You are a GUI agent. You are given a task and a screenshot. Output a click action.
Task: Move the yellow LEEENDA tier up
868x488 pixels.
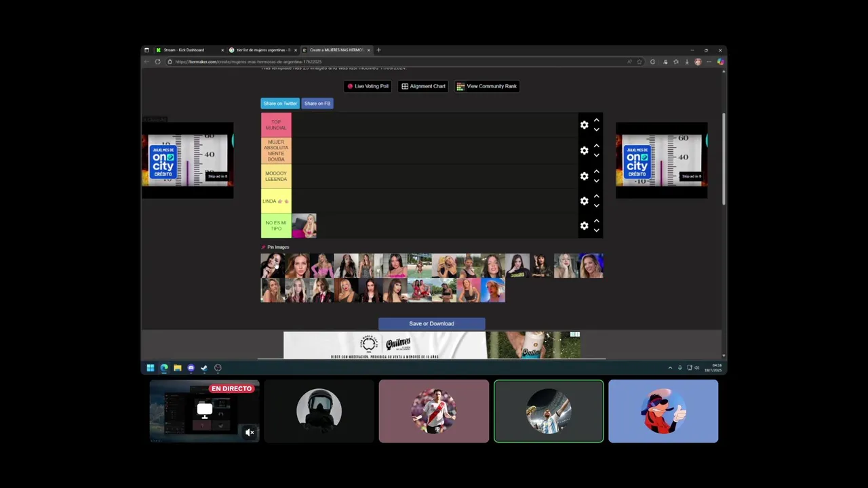click(596, 171)
